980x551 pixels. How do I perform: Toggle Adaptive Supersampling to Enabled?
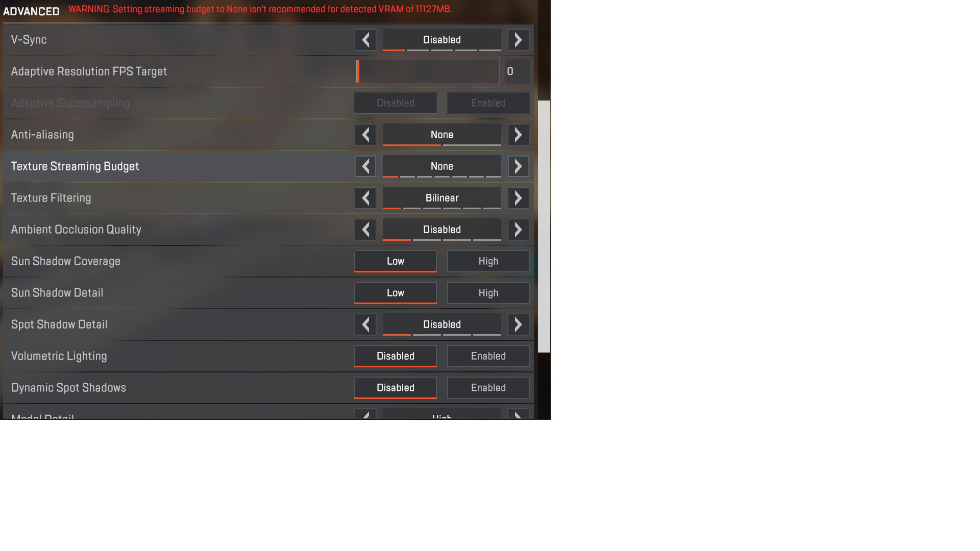[488, 103]
